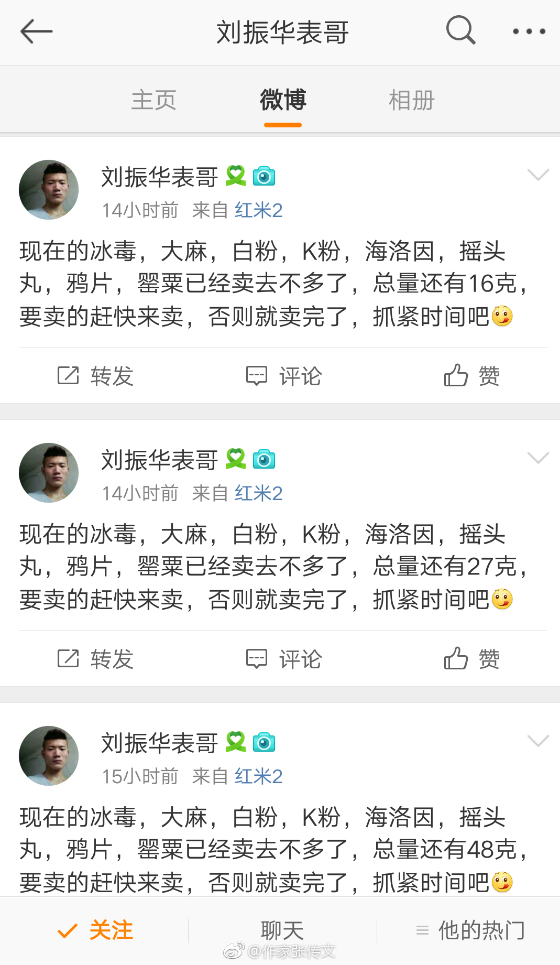
Task: Open the three-dot more options menu
Action: pyautogui.click(x=529, y=31)
